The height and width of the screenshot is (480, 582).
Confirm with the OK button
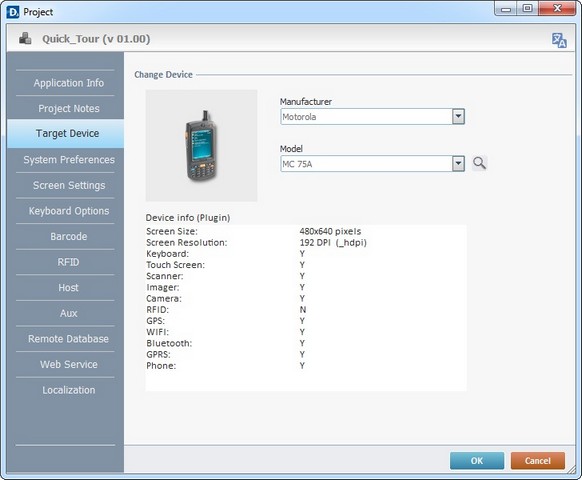tap(477, 461)
